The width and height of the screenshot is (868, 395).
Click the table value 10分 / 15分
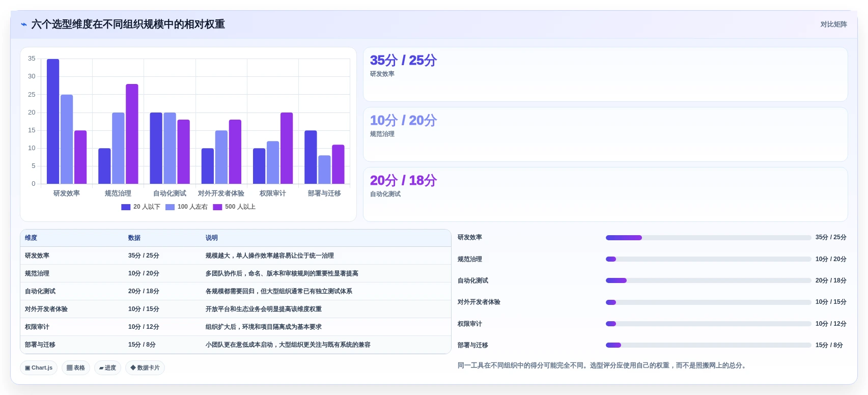click(144, 309)
